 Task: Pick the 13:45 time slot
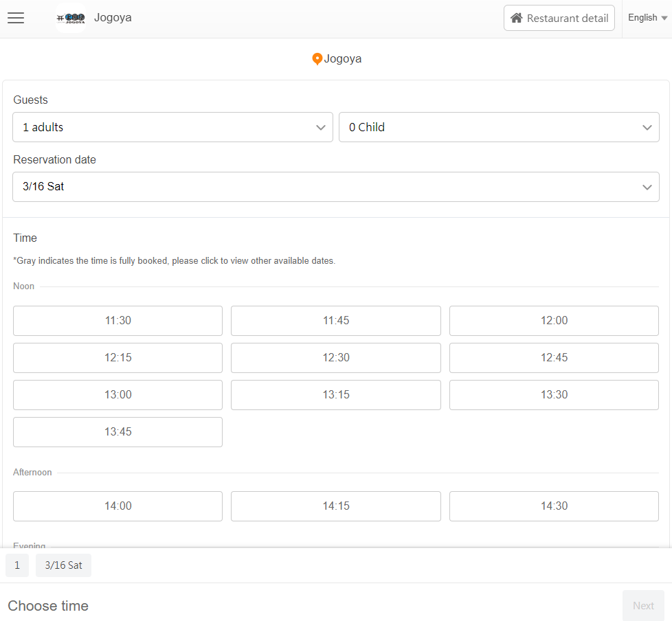click(118, 432)
